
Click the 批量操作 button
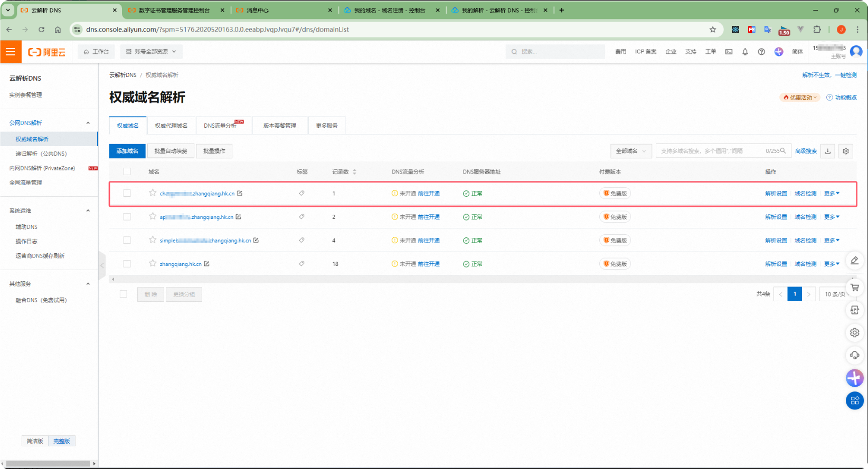214,151
